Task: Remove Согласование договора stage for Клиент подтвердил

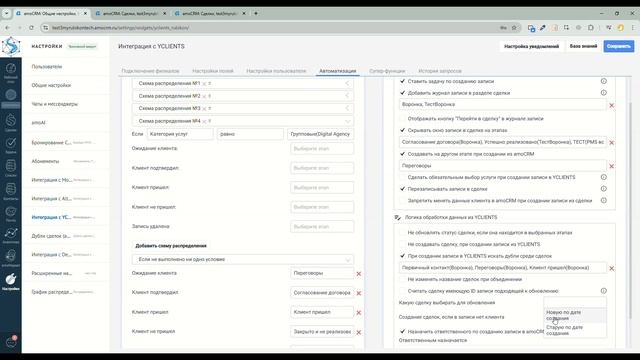Action: point(359,293)
